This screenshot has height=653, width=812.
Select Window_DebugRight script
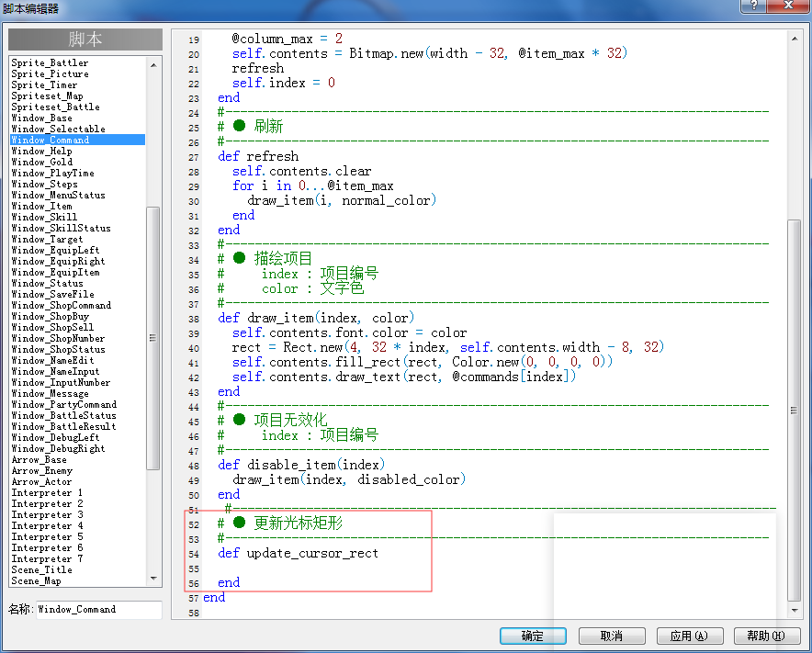(x=58, y=448)
